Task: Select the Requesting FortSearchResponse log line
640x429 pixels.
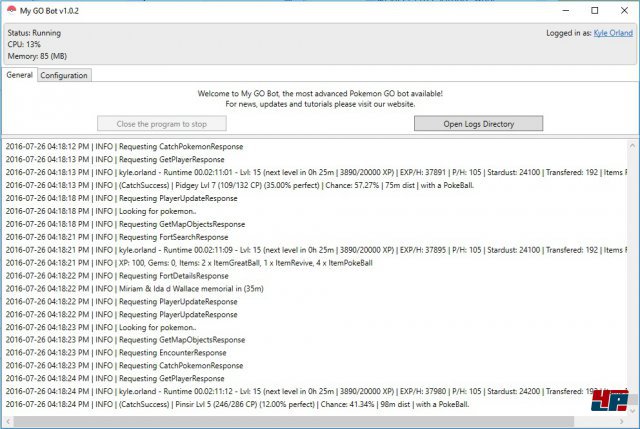Action: (117, 237)
